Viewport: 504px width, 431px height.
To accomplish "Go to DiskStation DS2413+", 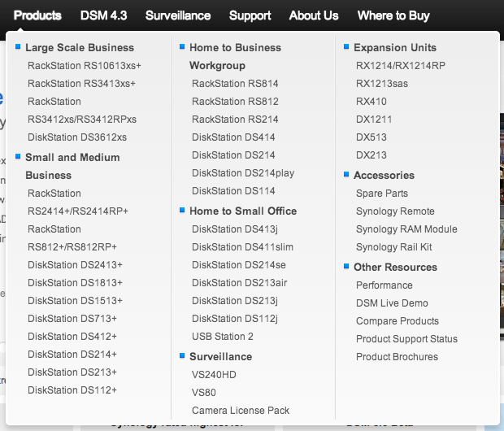I will (75, 265).
